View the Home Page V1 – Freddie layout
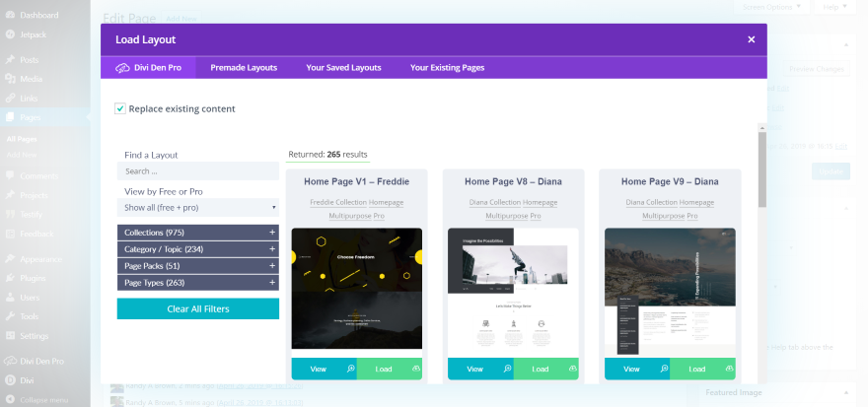The width and height of the screenshot is (868, 407). coord(325,369)
